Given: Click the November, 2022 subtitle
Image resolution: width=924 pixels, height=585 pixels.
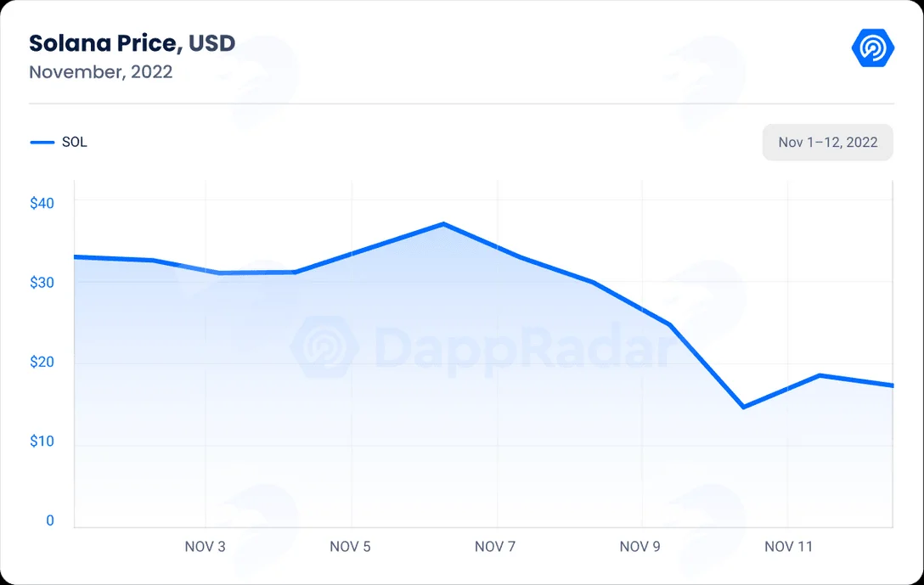Looking at the screenshot, I should click(x=101, y=72).
